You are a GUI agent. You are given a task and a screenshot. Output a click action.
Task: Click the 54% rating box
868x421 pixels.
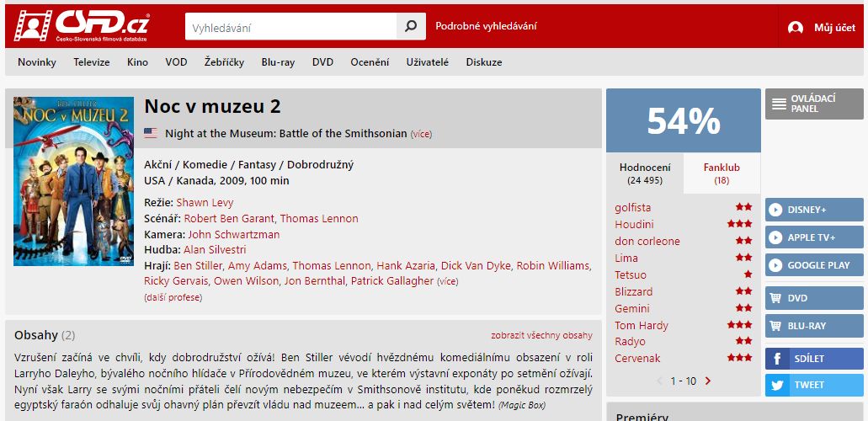[683, 120]
